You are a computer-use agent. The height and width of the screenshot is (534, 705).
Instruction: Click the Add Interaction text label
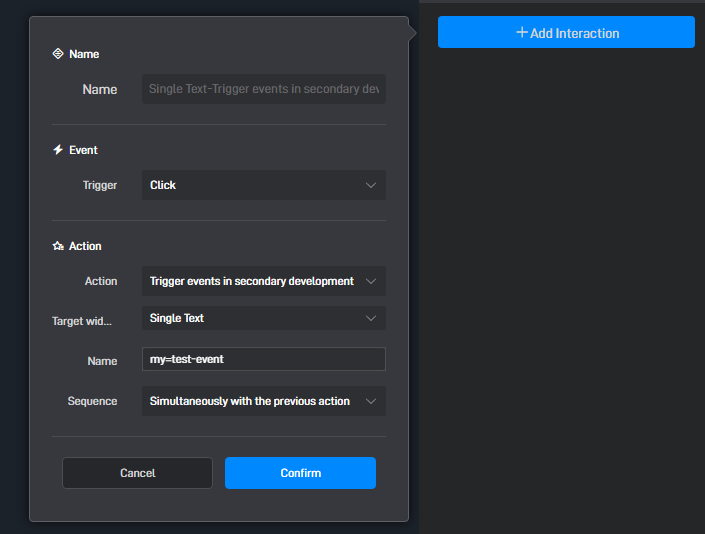[x=575, y=33]
